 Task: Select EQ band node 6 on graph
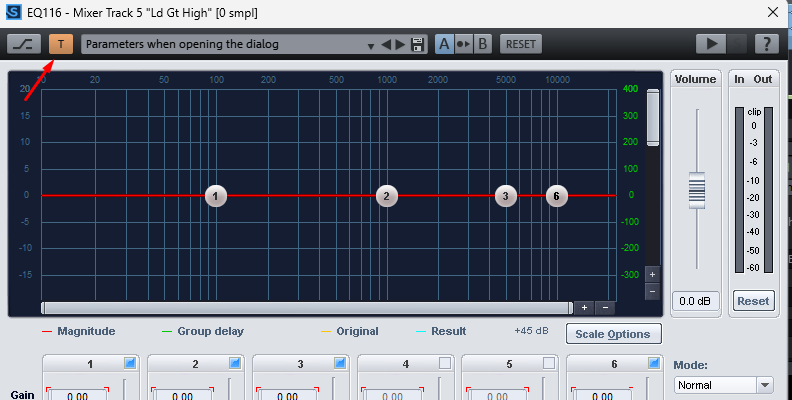pos(557,196)
